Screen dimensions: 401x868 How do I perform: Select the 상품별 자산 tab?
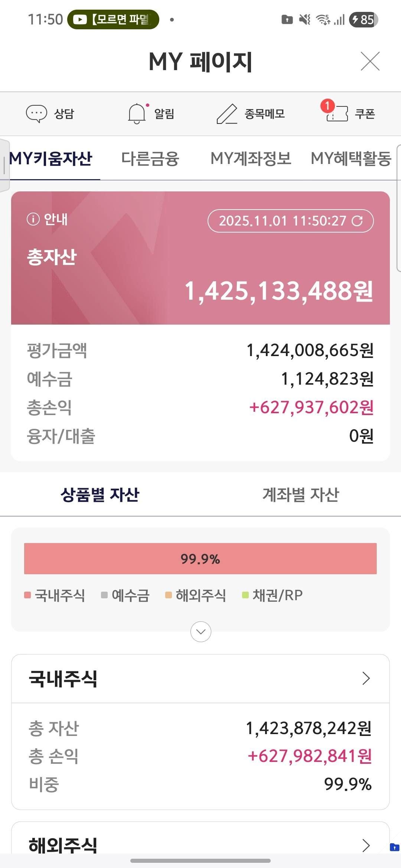pos(100,494)
